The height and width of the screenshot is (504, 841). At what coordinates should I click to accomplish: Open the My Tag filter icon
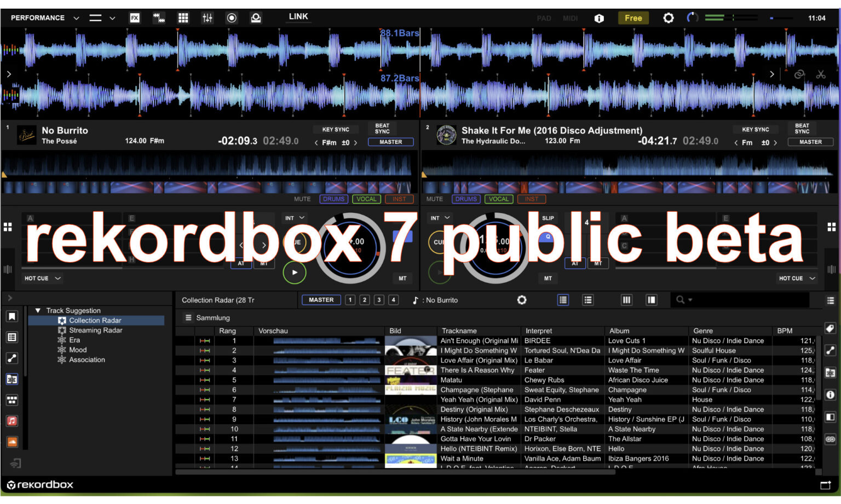coord(830,328)
